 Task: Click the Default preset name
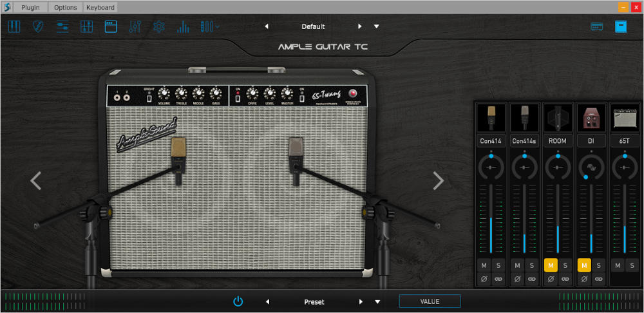pos(314,26)
